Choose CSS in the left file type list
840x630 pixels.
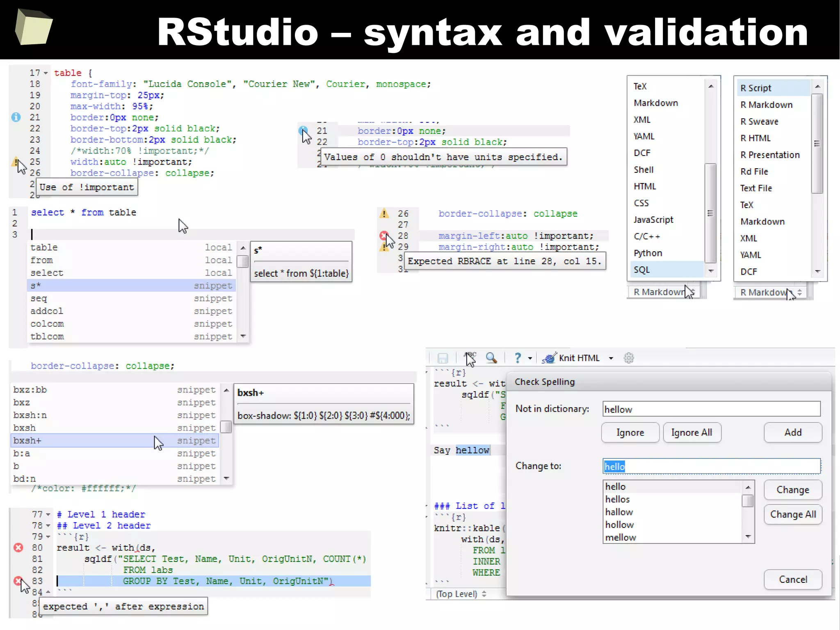point(667,203)
